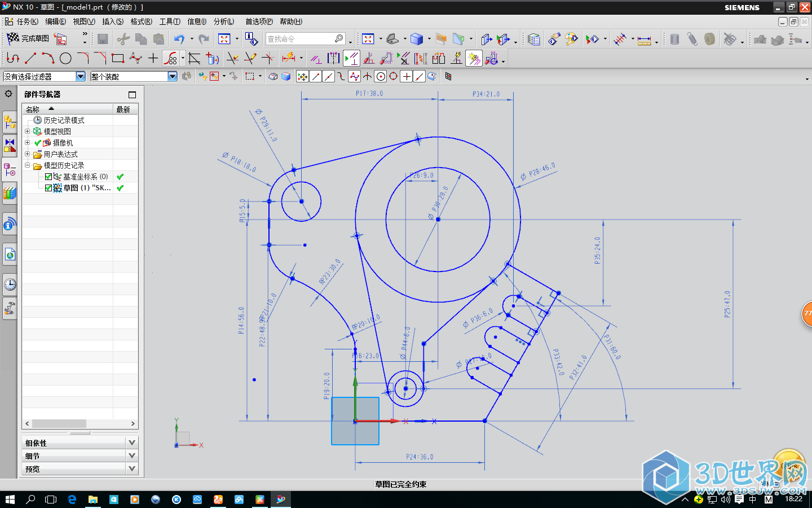Screen dimensions: 812x508
Task: Open the History clock sidebar tab
Action: click(x=10, y=284)
